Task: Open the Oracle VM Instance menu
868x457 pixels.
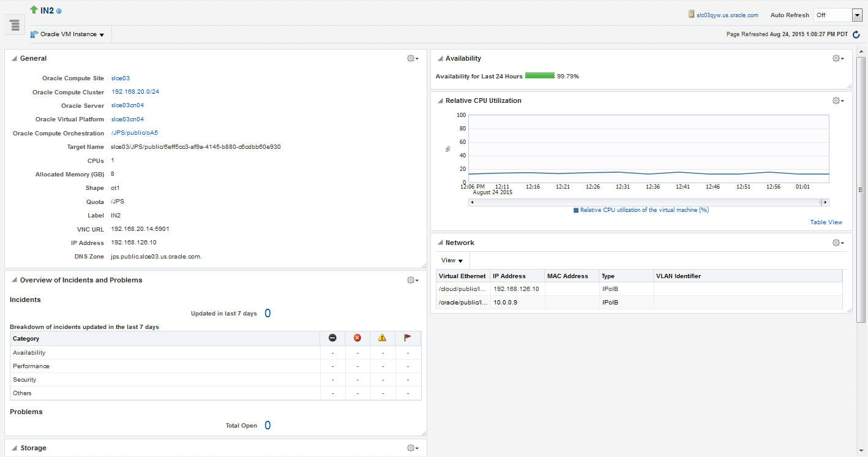Action: coord(72,34)
